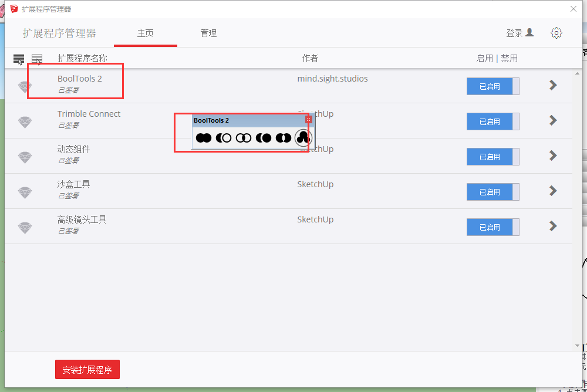Image resolution: width=587 pixels, height=392 pixels.
Task: Select the BoolTools 2 extension name
Action: (x=79, y=79)
